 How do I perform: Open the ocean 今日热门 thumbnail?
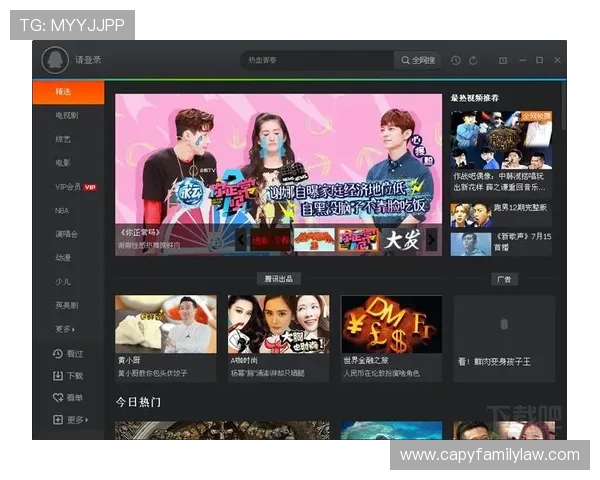tap(391, 430)
